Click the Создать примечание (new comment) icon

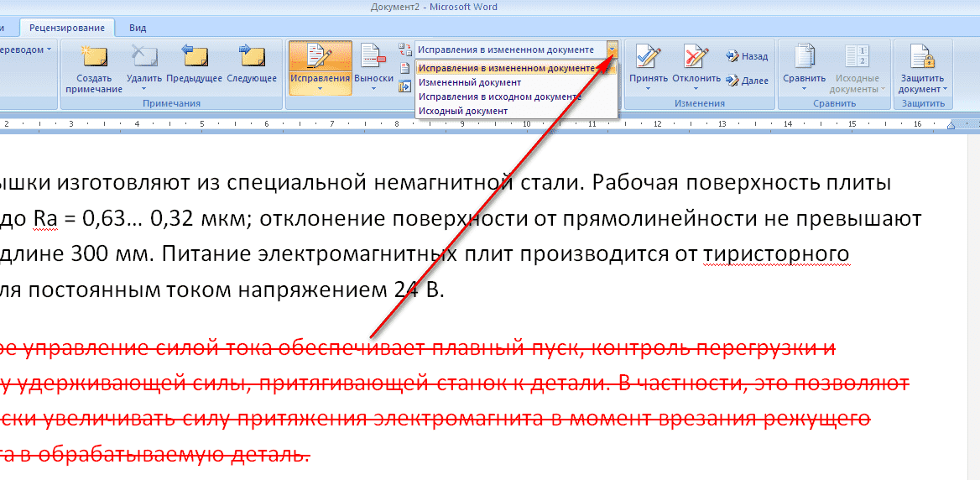(94, 58)
